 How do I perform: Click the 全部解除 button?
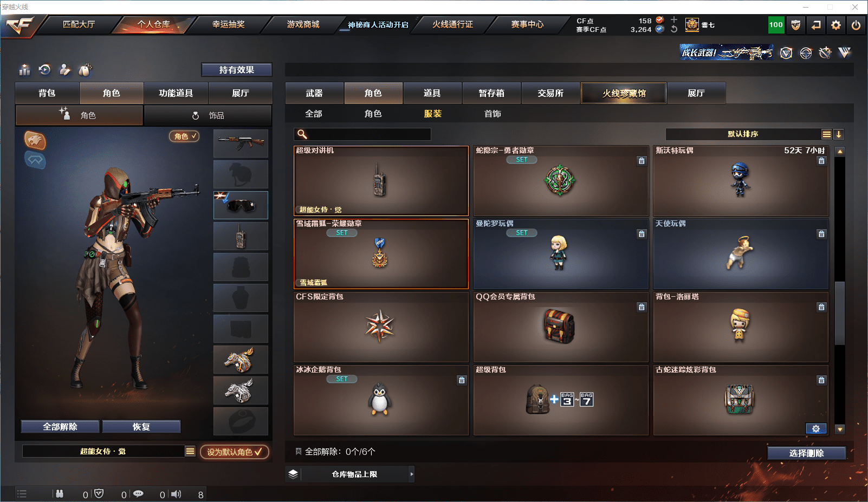(60, 427)
